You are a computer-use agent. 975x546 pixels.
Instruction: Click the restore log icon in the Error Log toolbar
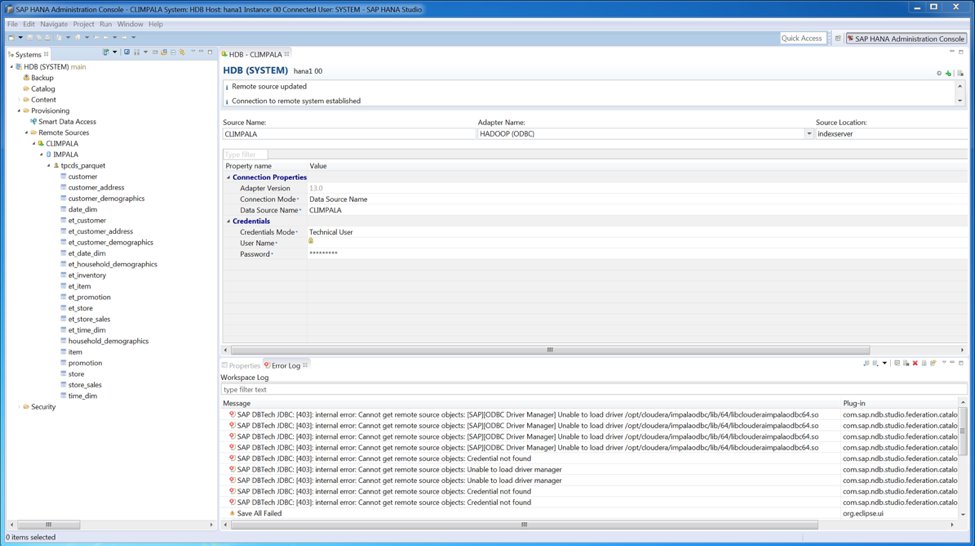(933, 363)
